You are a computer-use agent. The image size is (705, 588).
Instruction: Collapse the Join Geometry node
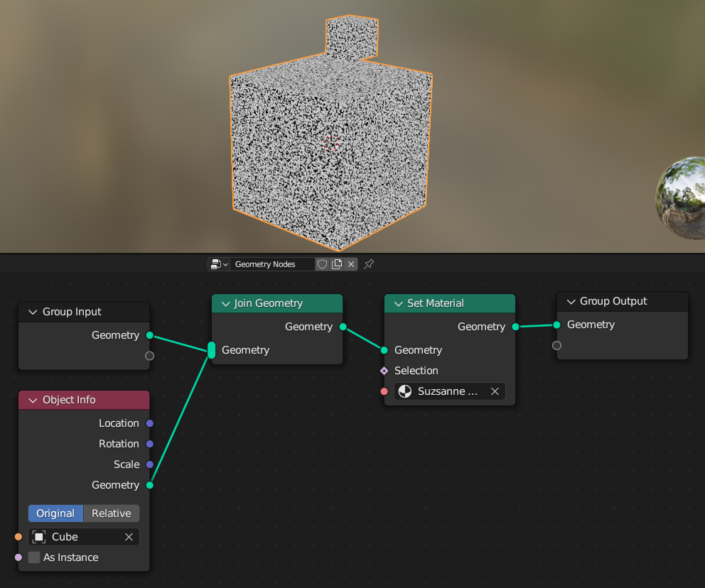pos(226,304)
